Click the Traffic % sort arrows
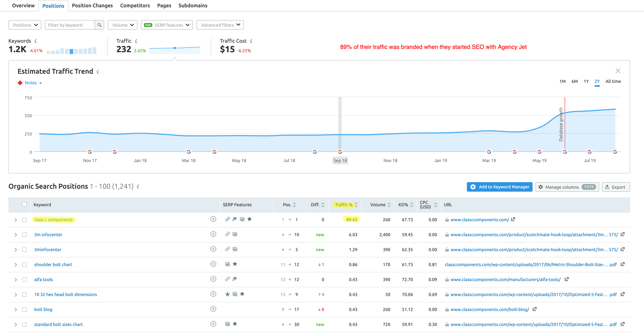Screen dimensions: 644x334 point(356,205)
